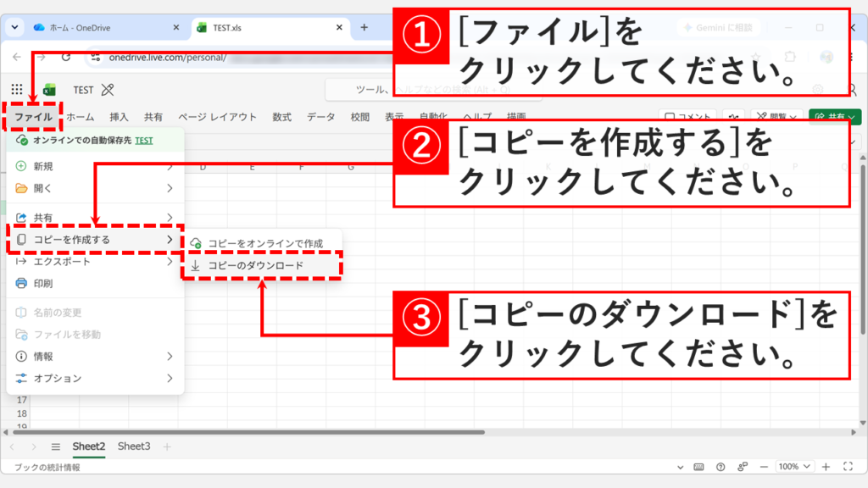Open the 挿入 ribbon tab
This screenshot has width=868, height=488.
pos(119,117)
